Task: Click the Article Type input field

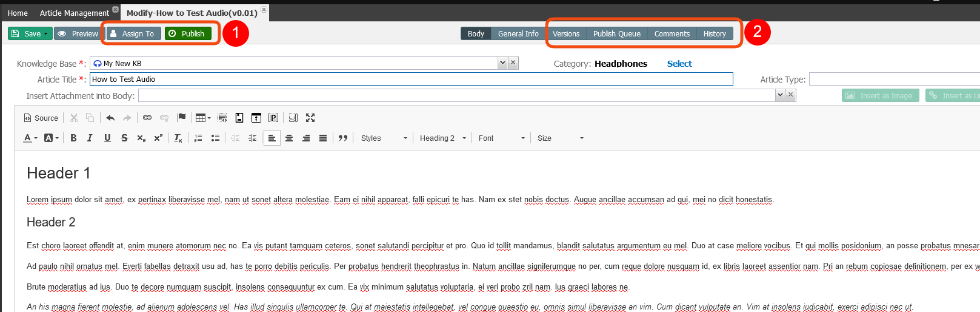Action: (895, 79)
